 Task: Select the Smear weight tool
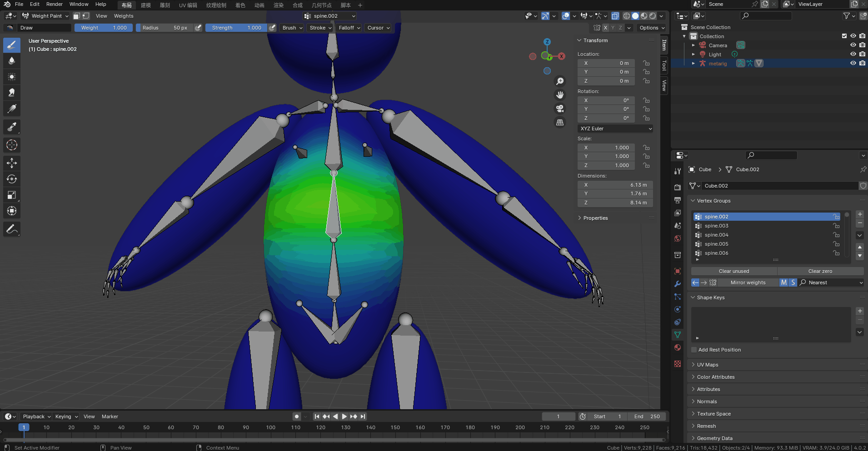12,93
